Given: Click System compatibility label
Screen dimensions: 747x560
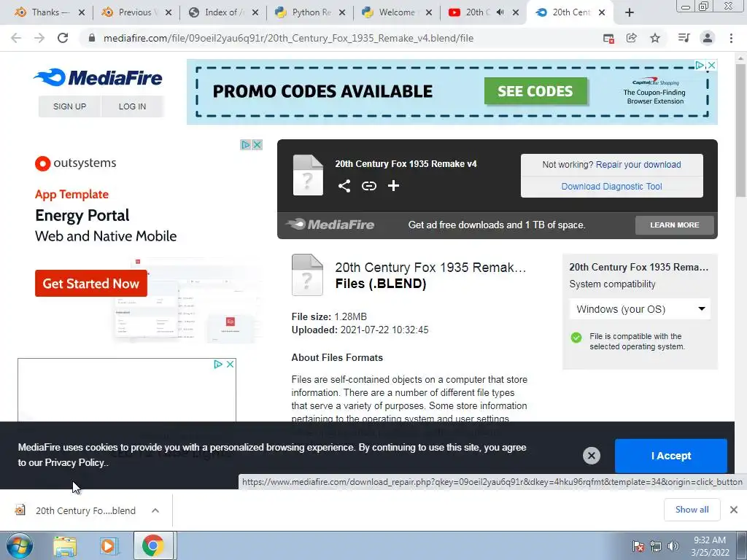Looking at the screenshot, I should 612,284.
